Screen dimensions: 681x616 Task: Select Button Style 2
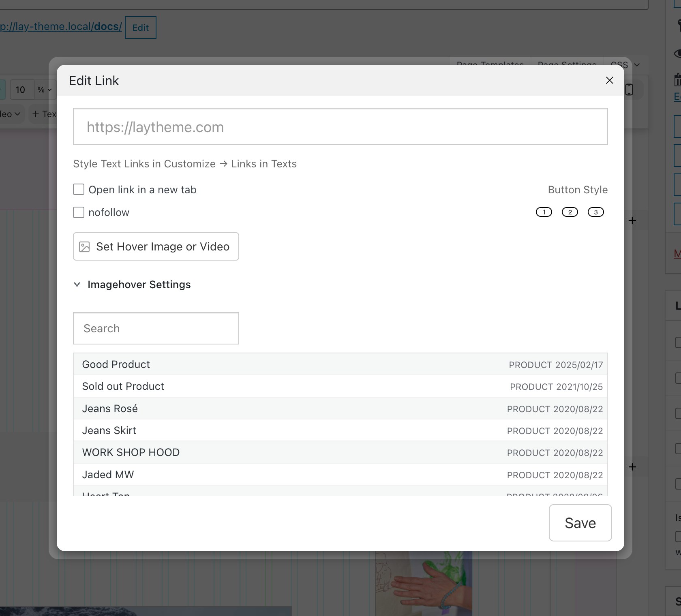coord(570,212)
